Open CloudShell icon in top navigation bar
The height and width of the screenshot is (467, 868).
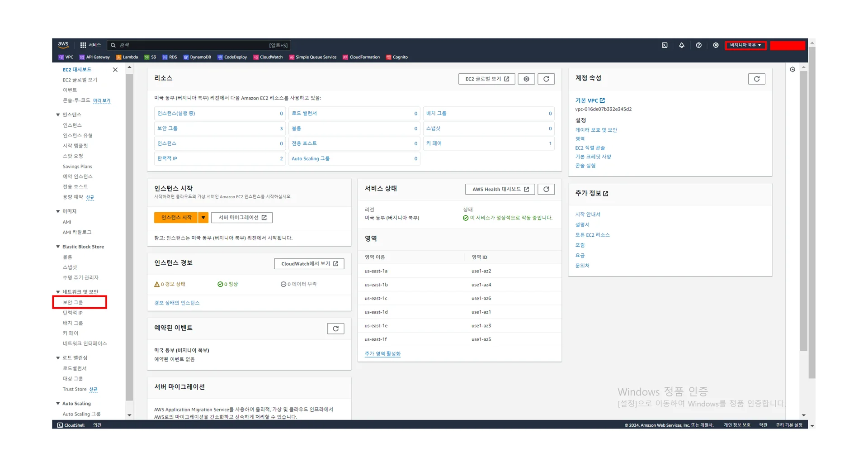click(665, 45)
